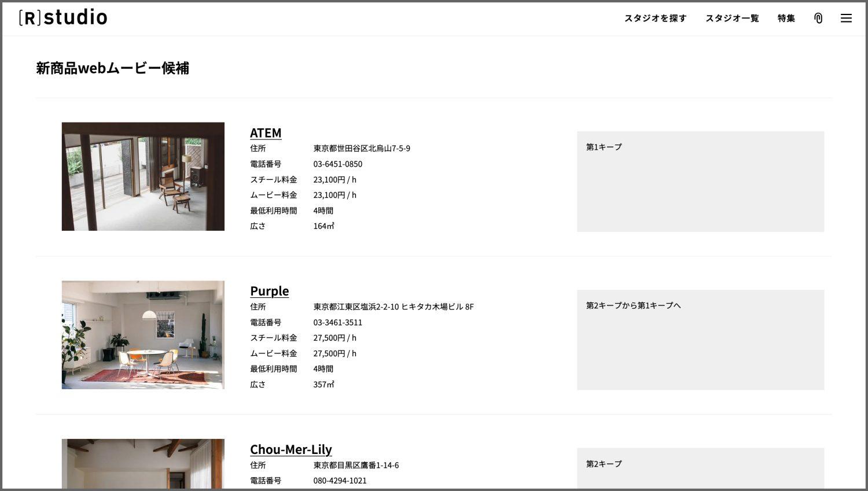Edit the 第2キープ note for Chou-Mer-Lily
Screen dimensions: 868x491
[700, 468]
